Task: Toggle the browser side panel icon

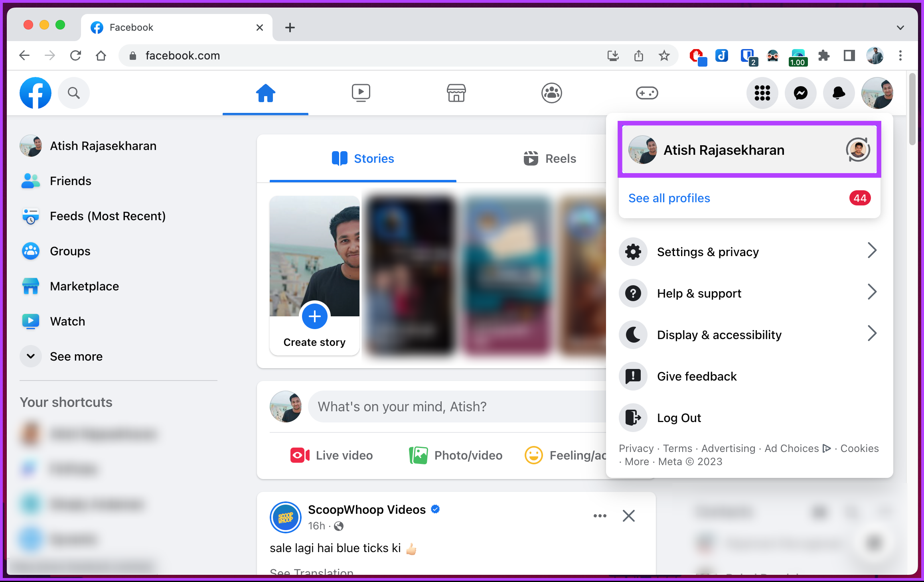Action: (x=849, y=55)
